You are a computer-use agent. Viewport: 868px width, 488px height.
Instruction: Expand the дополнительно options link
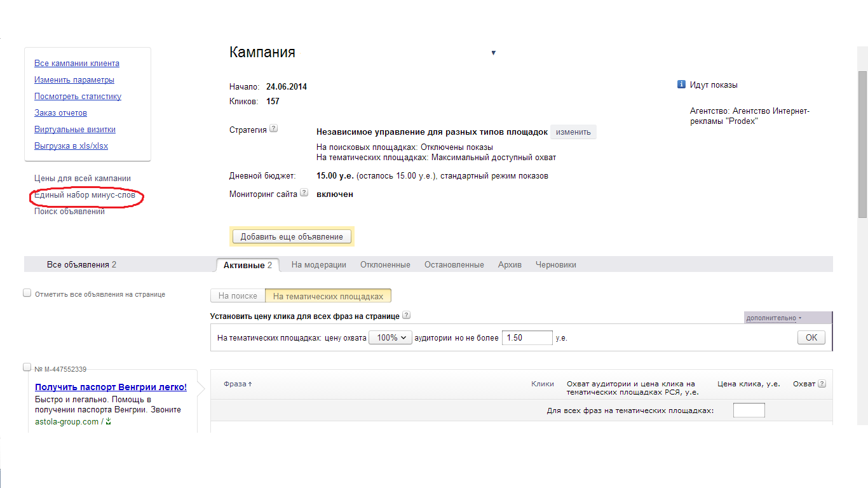[x=774, y=318]
